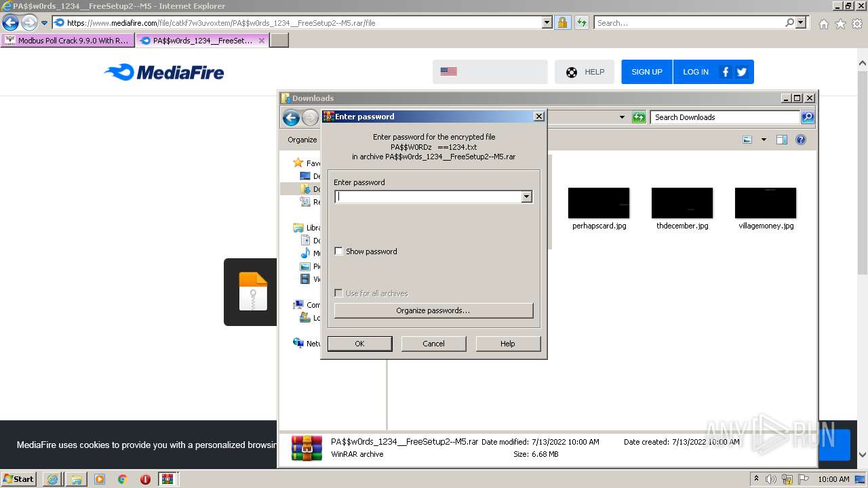Open a new blank tab
The image size is (868, 488).
point(279,41)
